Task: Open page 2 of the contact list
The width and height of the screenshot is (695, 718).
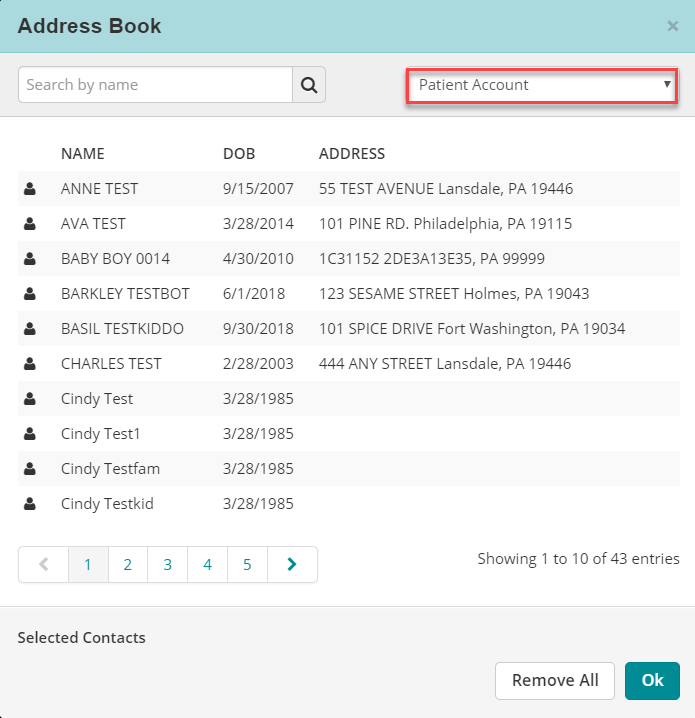Action: (128, 564)
